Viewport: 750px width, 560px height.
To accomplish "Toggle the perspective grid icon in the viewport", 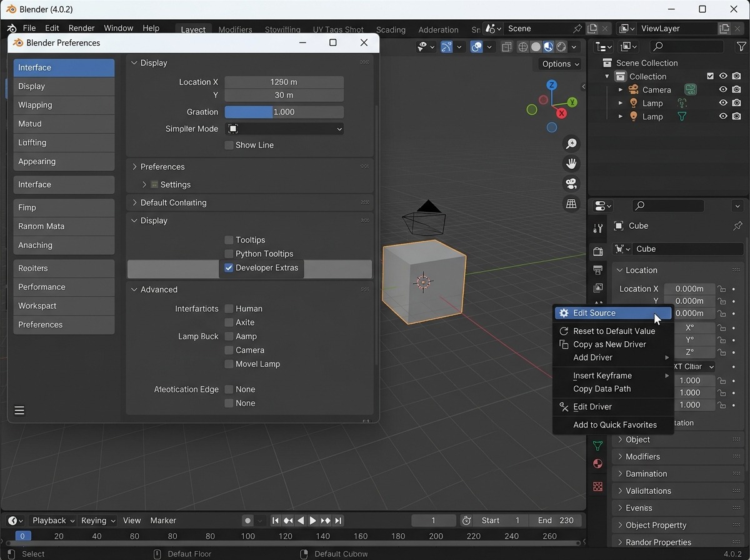I will (x=571, y=204).
